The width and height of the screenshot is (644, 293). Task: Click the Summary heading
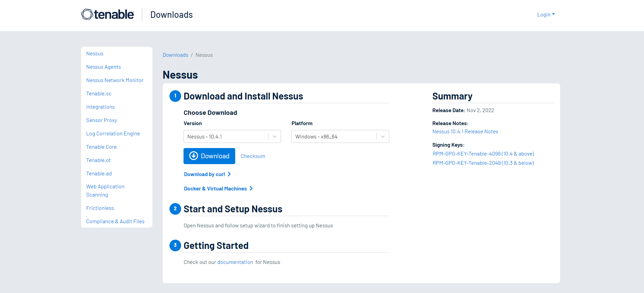(452, 96)
